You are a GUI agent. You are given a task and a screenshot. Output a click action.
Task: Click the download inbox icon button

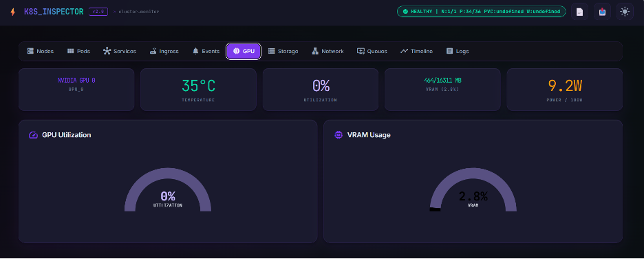pyautogui.click(x=602, y=12)
